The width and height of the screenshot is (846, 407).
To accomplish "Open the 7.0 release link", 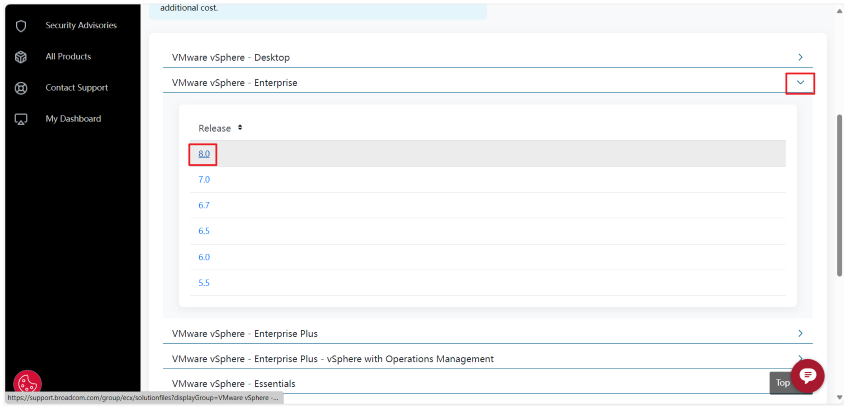I will tap(204, 180).
